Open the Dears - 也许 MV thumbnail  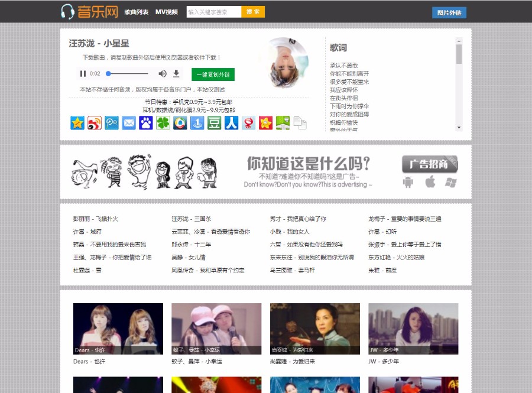[x=118, y=329]
